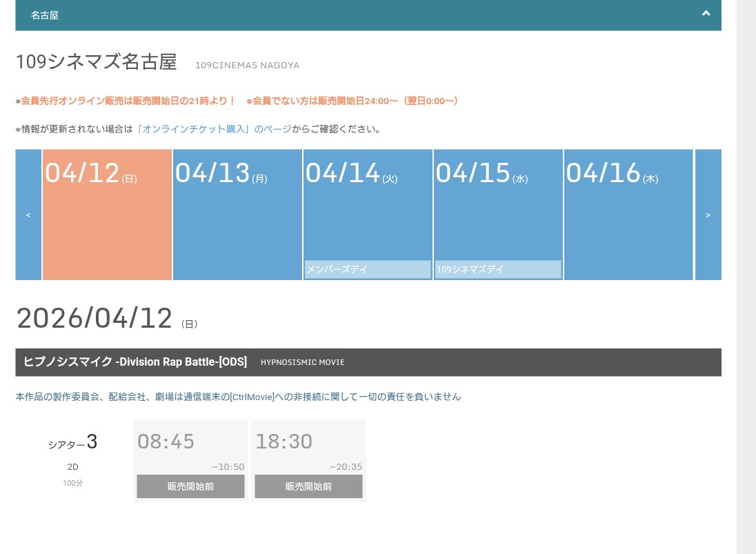Click the メンバーズデイ label on 04/14

pos(337,269)
